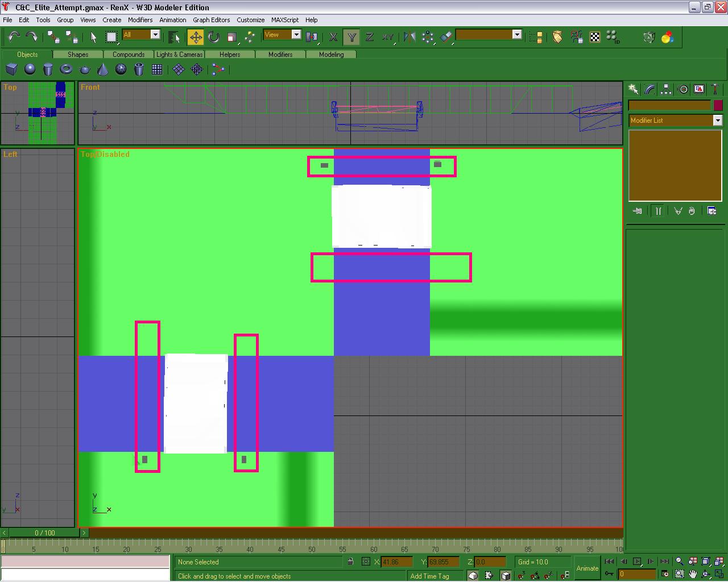
Task: Click the Mirror Selected Objects icon
Action: click(x=409, y=38)
